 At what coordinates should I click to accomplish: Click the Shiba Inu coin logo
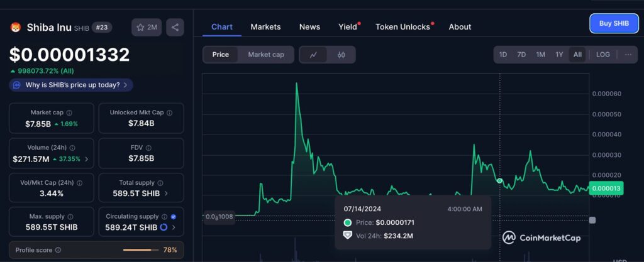pyautogui.click(x=16, y=28)
